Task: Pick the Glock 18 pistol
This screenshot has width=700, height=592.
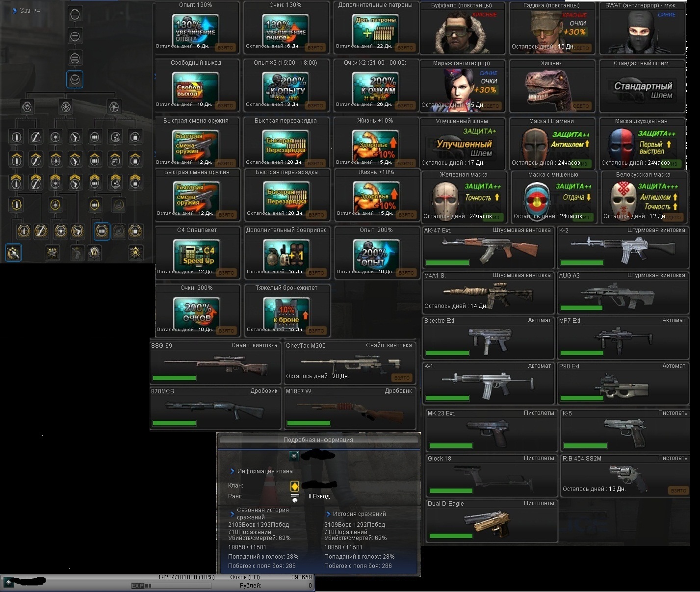Action: (492, 476)
